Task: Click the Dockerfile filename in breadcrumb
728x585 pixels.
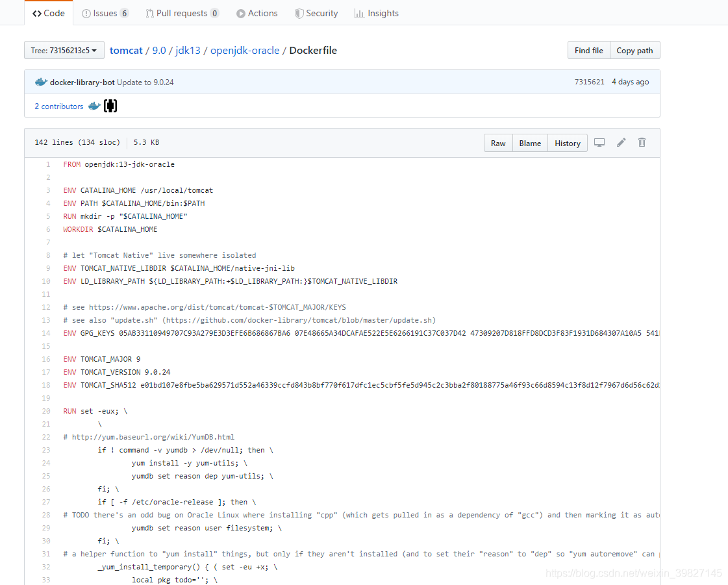Action: (313, 50)
